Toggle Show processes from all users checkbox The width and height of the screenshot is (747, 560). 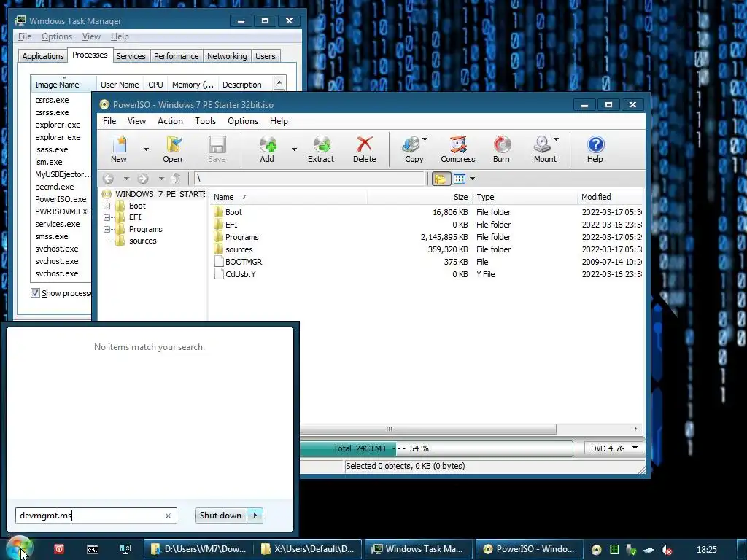(x=35, y=293)
